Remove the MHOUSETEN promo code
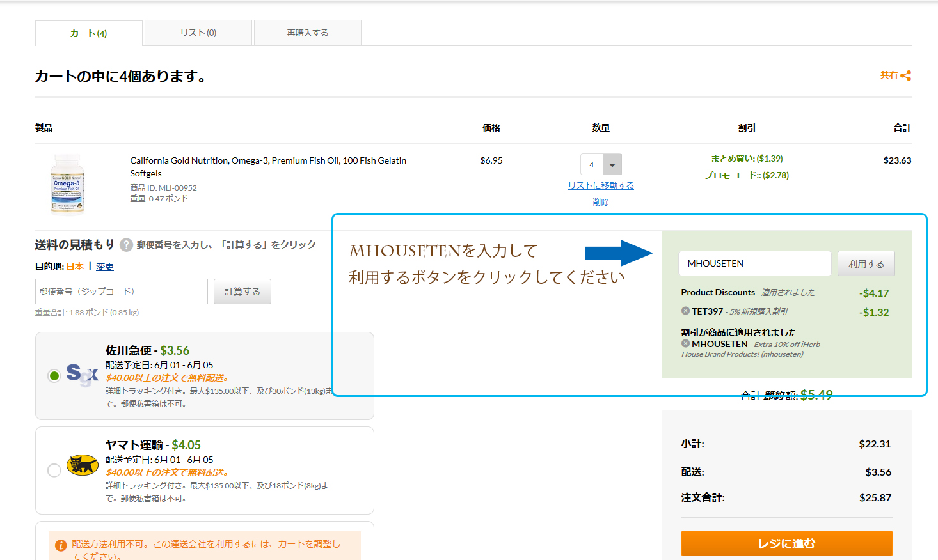 tap(685, 344)
